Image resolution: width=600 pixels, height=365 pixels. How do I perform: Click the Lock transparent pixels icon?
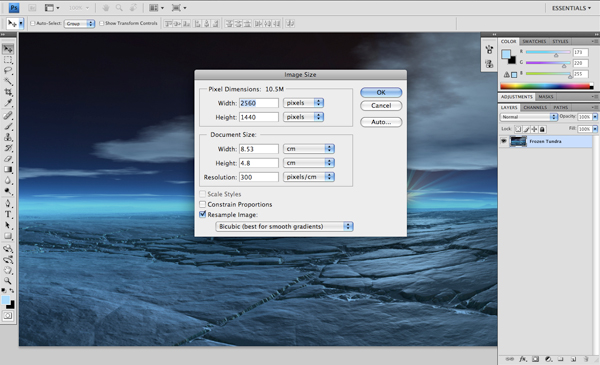pos(518,129)
